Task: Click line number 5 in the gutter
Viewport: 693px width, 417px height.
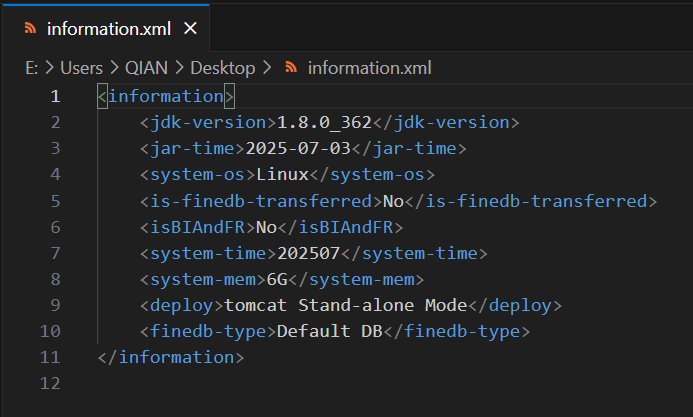Action: coord(55,201)
